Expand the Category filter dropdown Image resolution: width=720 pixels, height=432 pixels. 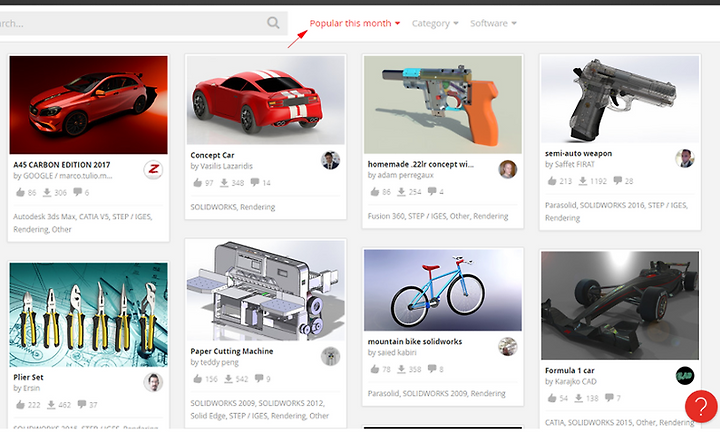(x=435, y=23)
